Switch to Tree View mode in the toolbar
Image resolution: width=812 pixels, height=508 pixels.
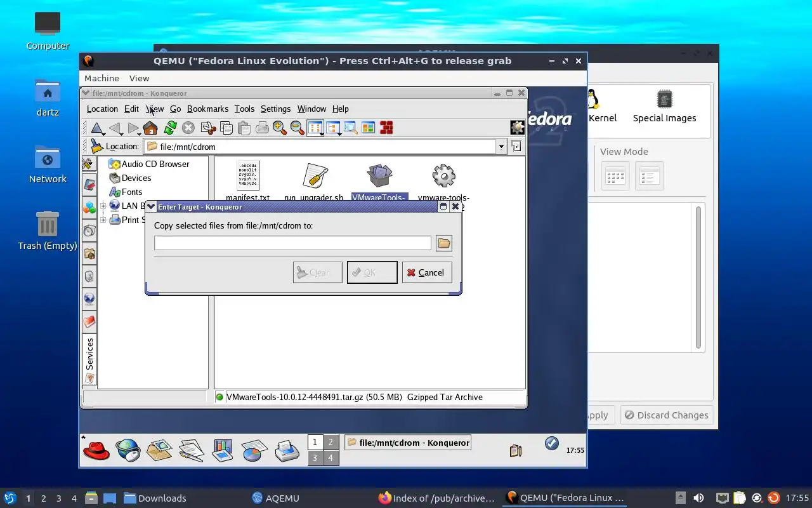click(x=333, y=128)
